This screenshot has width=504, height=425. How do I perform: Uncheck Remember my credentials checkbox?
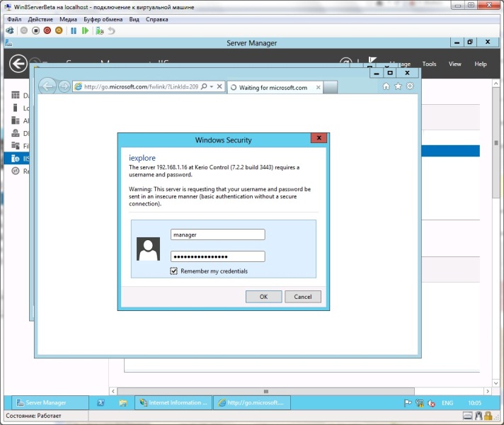[x=174, y=271]
